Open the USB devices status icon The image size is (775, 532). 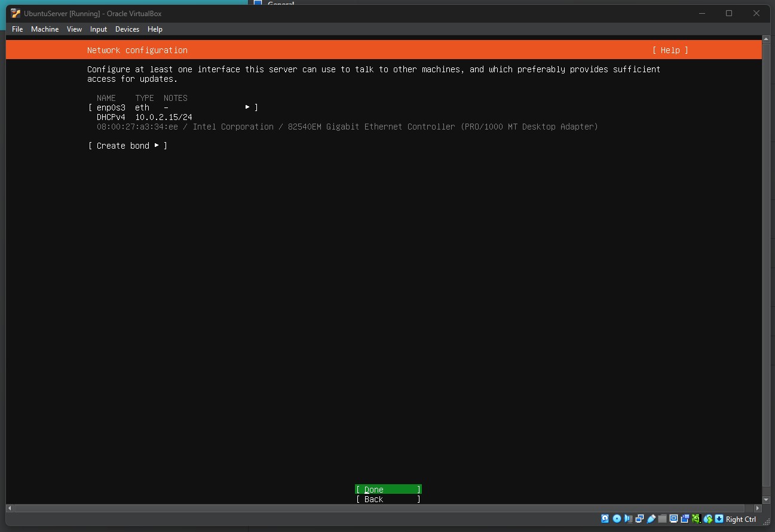coord(651,519)
